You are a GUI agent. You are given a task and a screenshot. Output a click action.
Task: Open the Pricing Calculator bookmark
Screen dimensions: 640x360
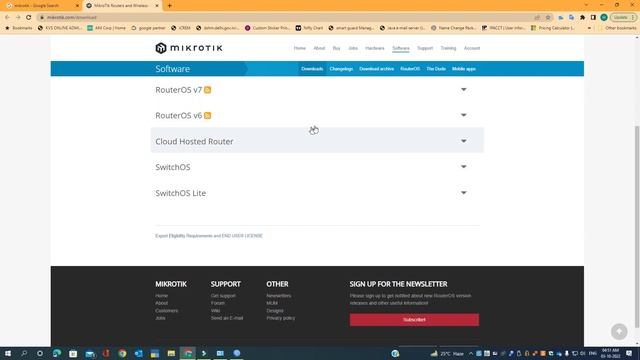(x=553, y=28)
